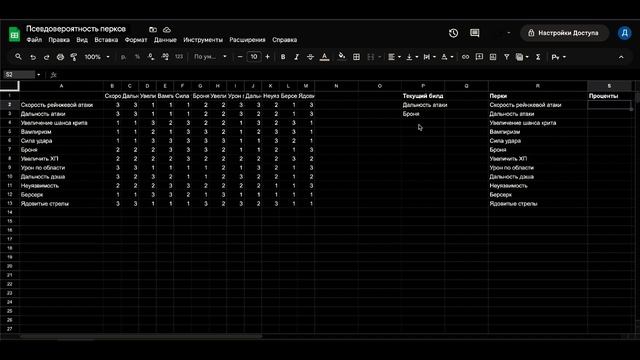Open the input tools language dropdown
The width and height of the screenshot is (640, 360).
pos(558,57)
